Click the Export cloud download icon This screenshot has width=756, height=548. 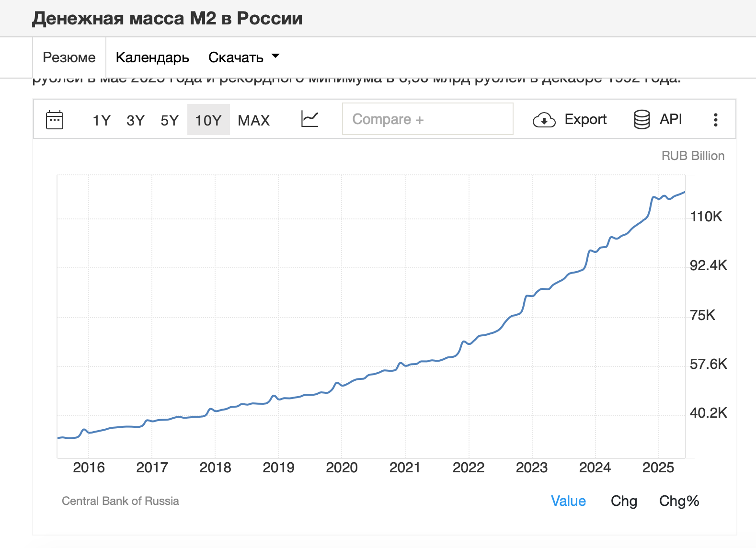(544, 120)
